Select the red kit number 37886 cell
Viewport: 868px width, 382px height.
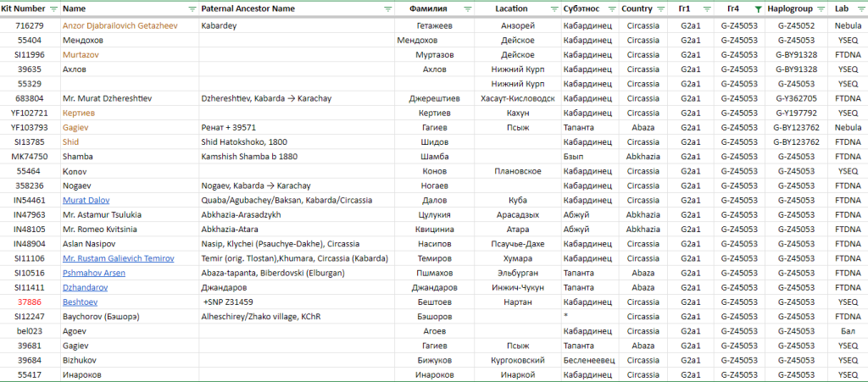(x=30, y=302)
